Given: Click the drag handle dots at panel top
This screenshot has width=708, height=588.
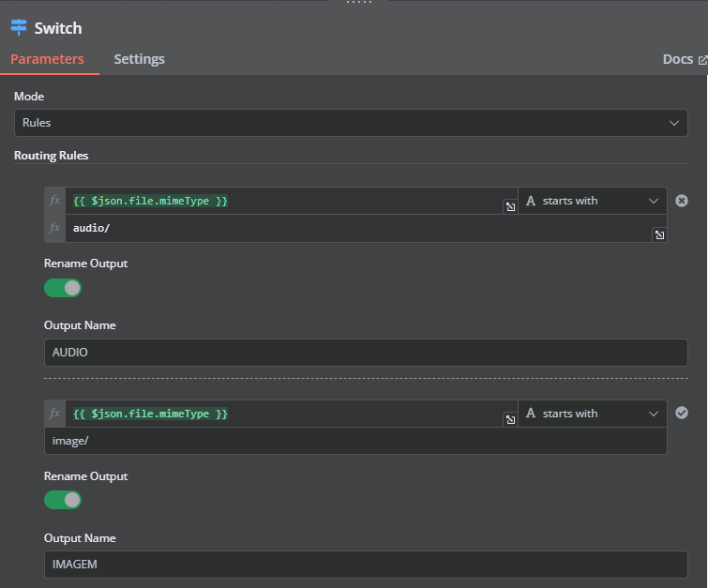Looking at the screenshot, I should pyautogui.click(x=358, y=3).
